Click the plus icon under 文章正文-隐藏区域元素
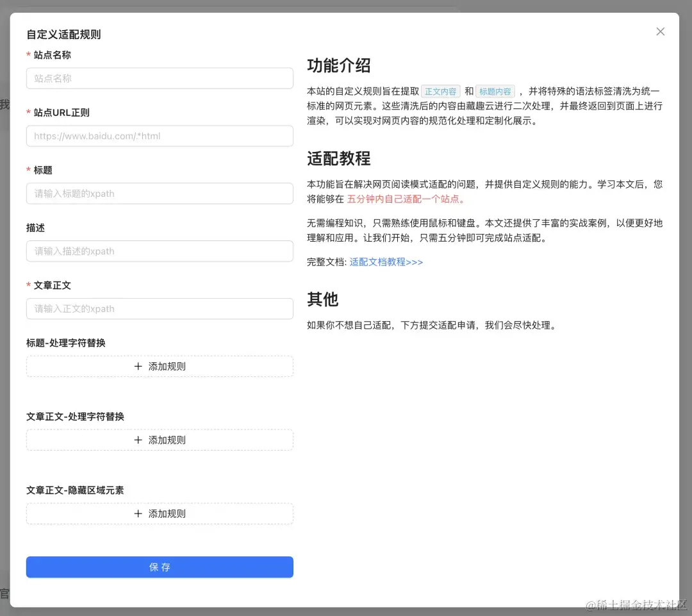 [x=138, y=513]
